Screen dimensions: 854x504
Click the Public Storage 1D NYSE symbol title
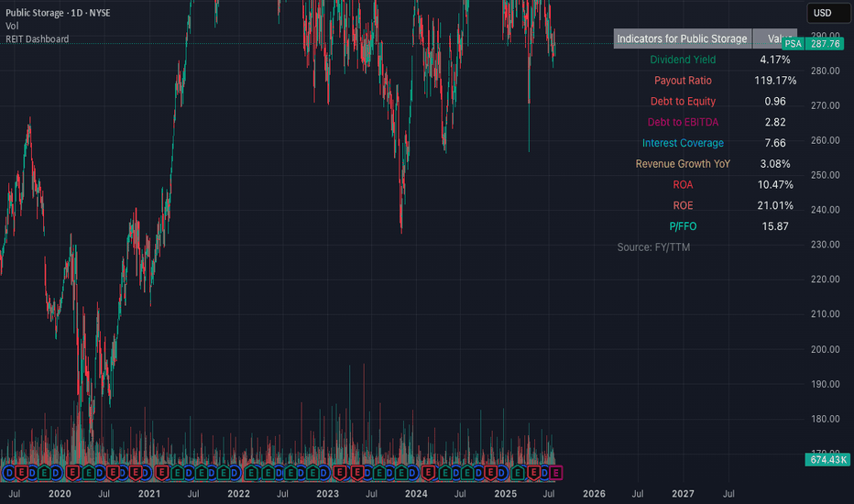coord(58,13)
